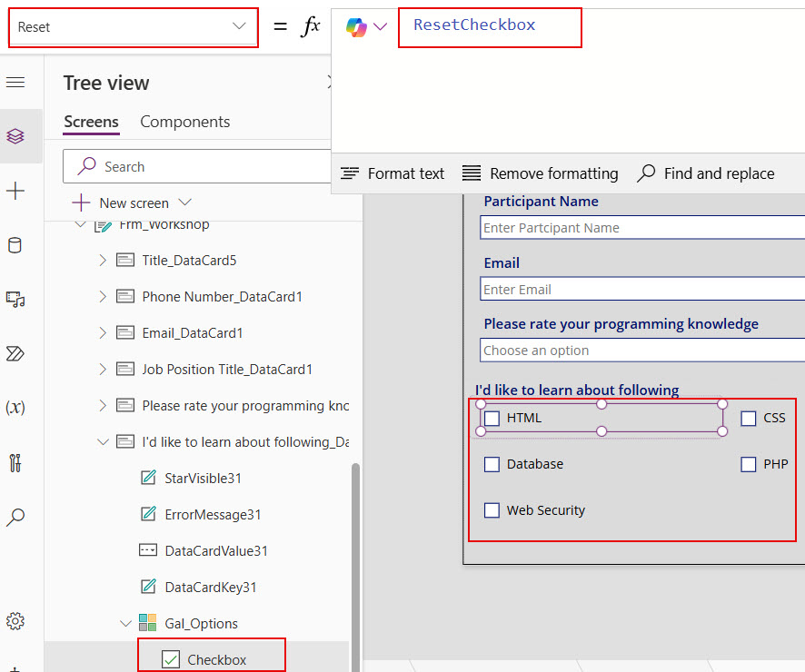Open the New screen dropdown chevron
805x672 pixels.
(184, 203)
